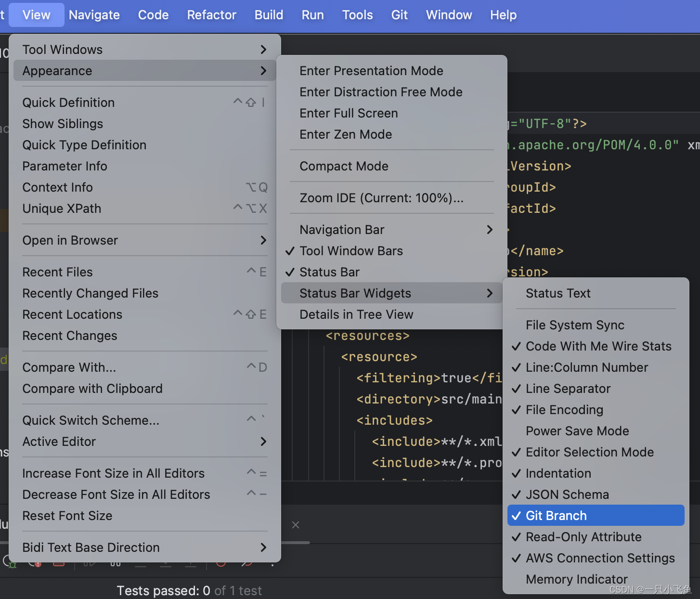Select Decrease Font Size in All Editors
Image resolution: width=700 pixels, height=599 pixels.
[x=144, y=495]
